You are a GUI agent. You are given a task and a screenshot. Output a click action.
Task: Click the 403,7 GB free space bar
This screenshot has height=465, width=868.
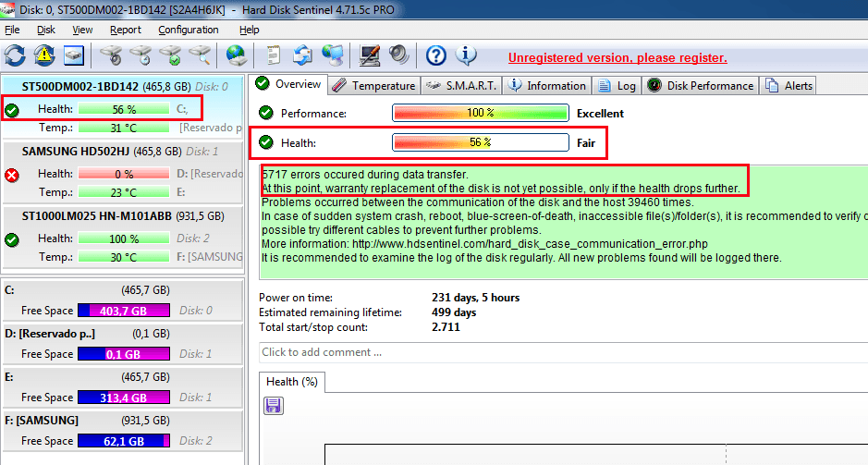124,311
